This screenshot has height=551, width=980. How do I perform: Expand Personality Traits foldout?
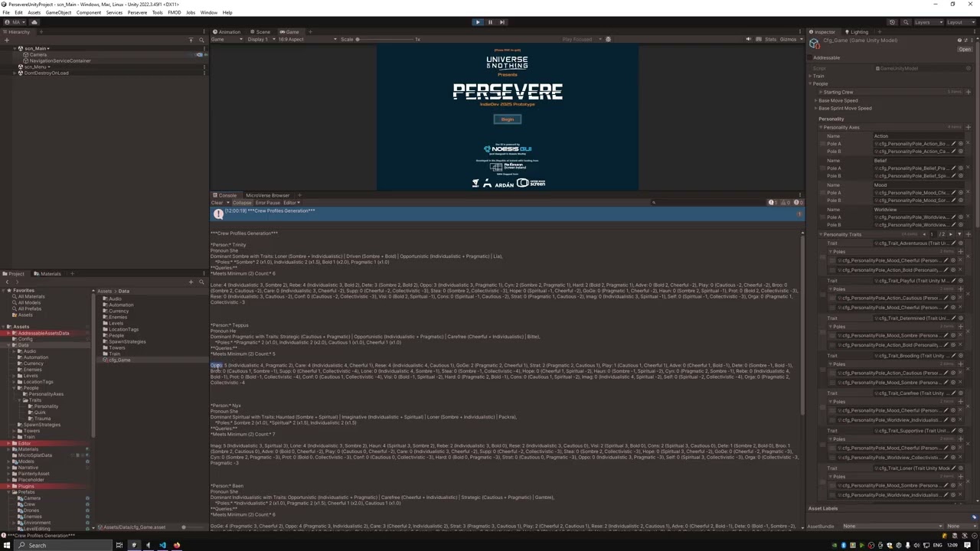coord(821,235)
